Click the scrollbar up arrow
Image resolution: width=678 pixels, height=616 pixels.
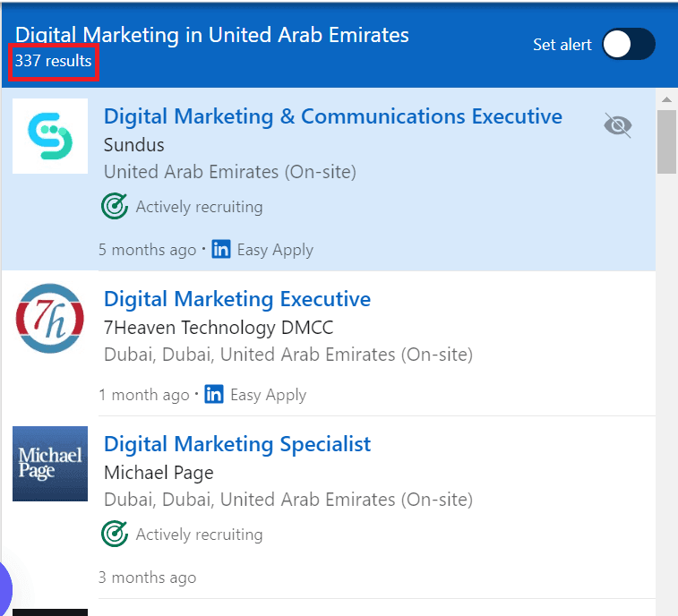click(x=666, y=99)
